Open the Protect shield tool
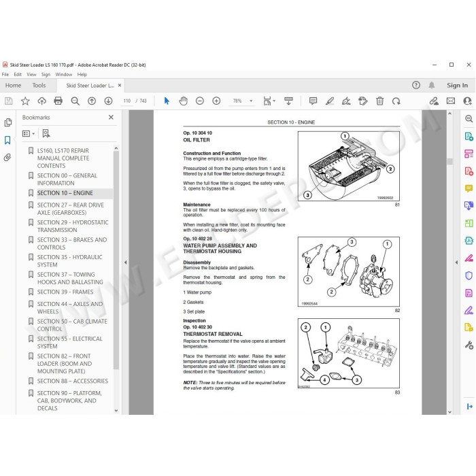This screenshot has width=476, height=476. tap(469, 275)
